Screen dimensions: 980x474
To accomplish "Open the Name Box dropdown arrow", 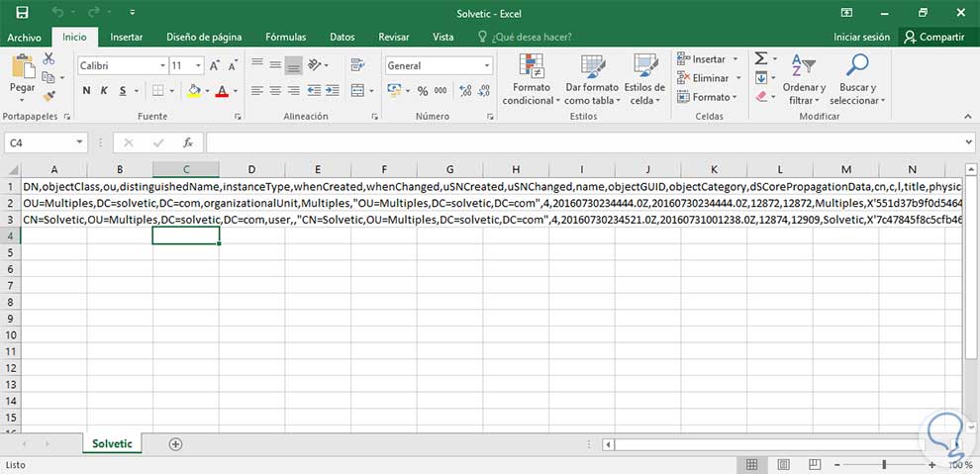I will (x=79, y=142).
